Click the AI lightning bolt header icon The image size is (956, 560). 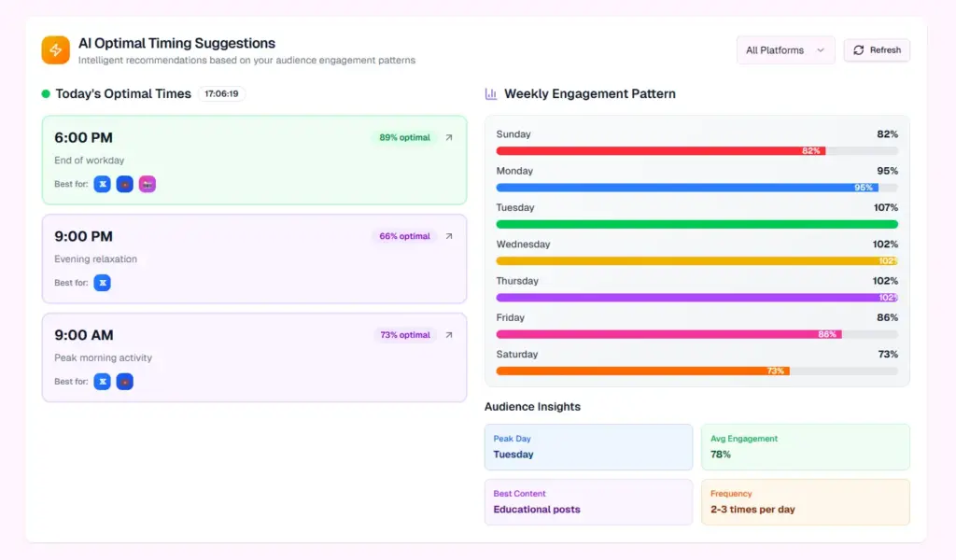tap(55, 49)
